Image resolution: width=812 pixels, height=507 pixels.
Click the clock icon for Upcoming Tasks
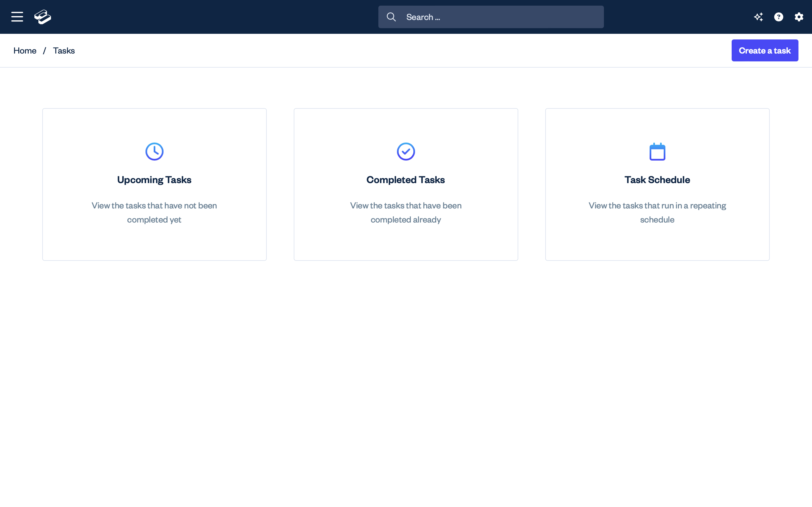click(154, 152)
